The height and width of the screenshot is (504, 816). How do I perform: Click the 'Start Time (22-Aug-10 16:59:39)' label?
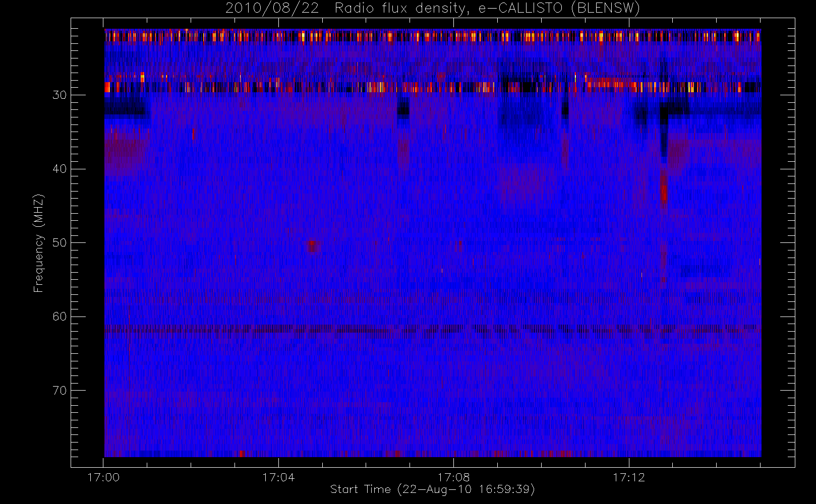pyautogui.click(x=432, y=489)
